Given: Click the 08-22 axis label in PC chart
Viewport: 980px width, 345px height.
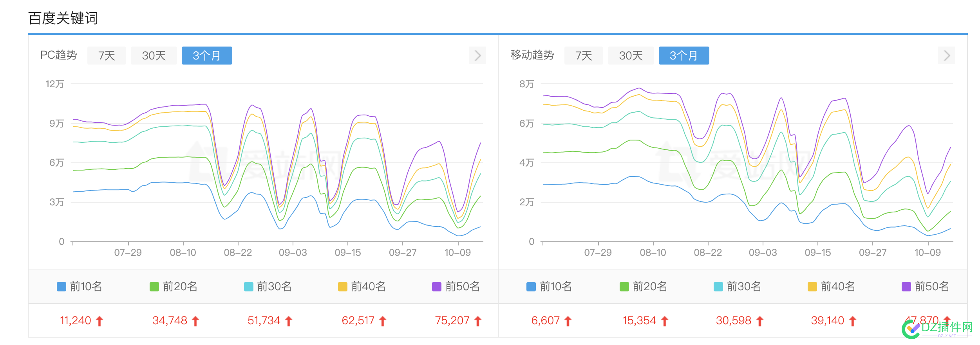Looking at the screenshot, I should 238,253.
